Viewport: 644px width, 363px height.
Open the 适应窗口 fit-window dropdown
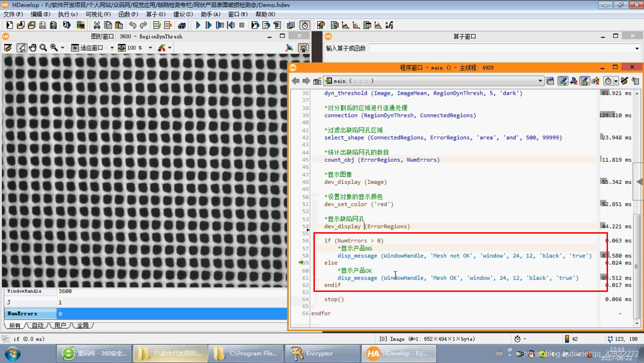click(x=112, y=48)
